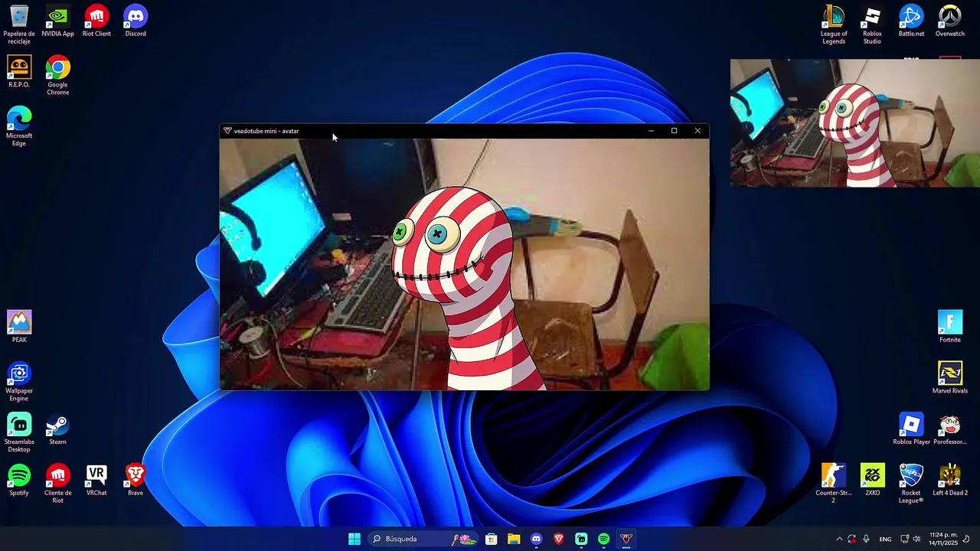
Task: Select the Porofessor desktop shortcut
Action: click(x=950, y=429)
